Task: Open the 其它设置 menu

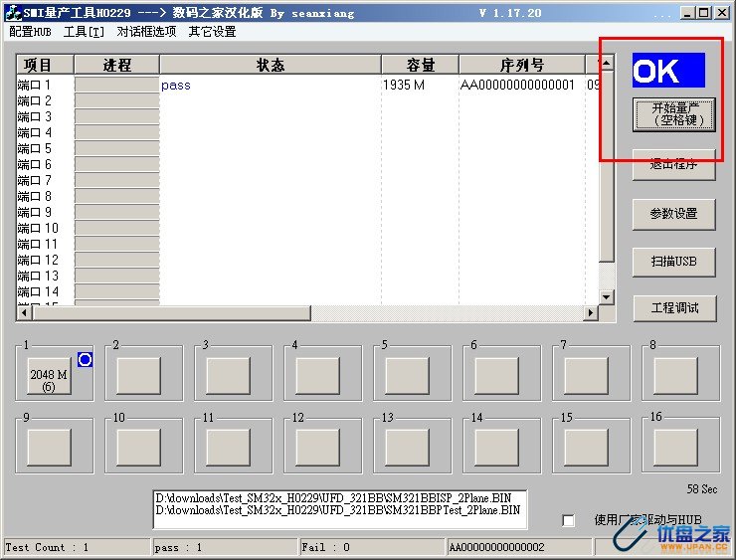Action: (213, 32)
